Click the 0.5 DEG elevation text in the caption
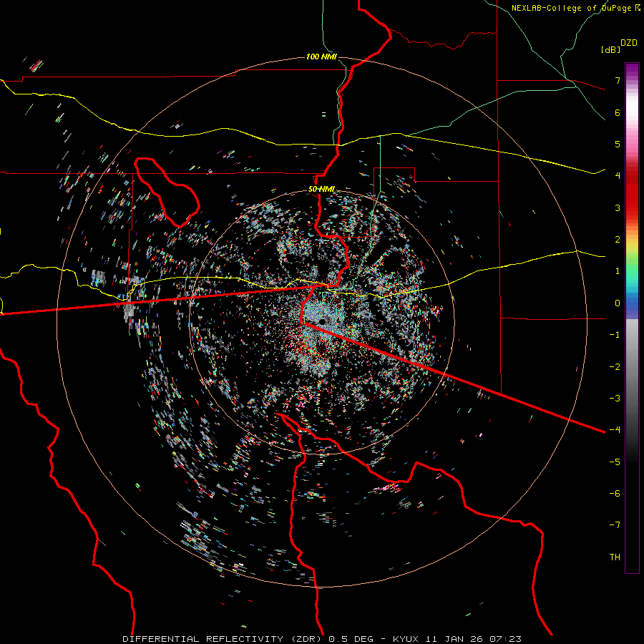Image resolution: width=644 pixels, height=644 pixels. coord(351,639)
